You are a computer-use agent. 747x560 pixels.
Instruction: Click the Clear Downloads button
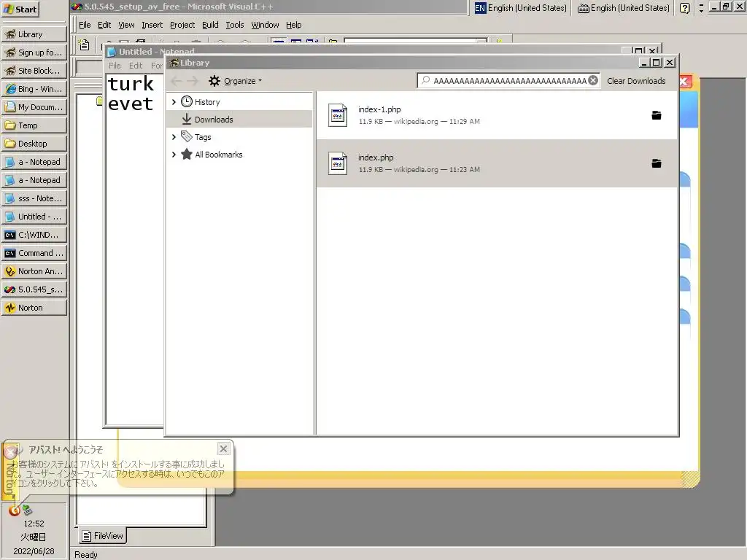click(636, 81)
